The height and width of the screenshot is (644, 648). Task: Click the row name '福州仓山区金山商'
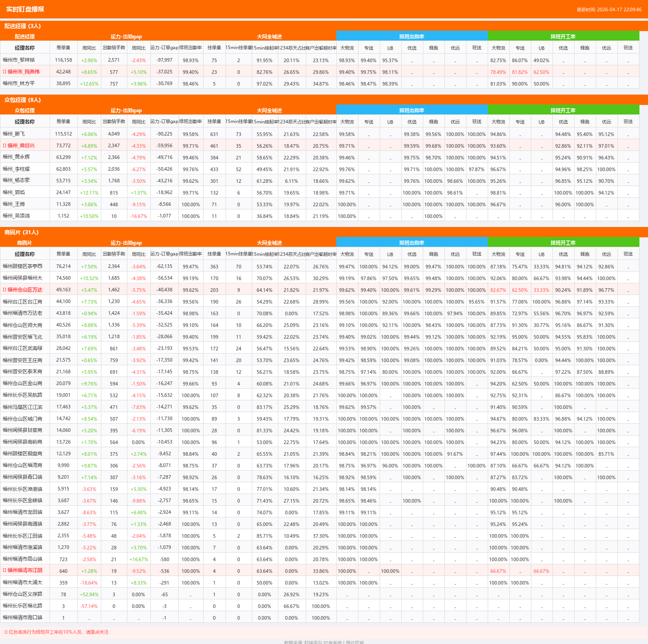pos(23,383)
